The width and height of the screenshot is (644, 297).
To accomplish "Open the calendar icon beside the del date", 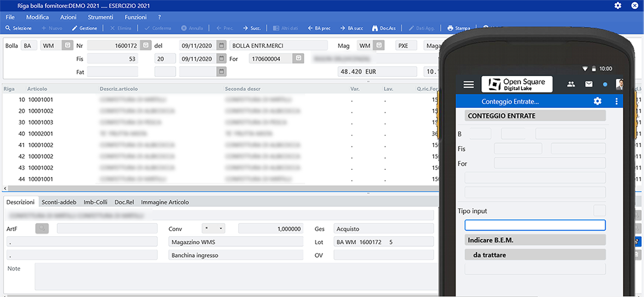I will tap(221, 45).
